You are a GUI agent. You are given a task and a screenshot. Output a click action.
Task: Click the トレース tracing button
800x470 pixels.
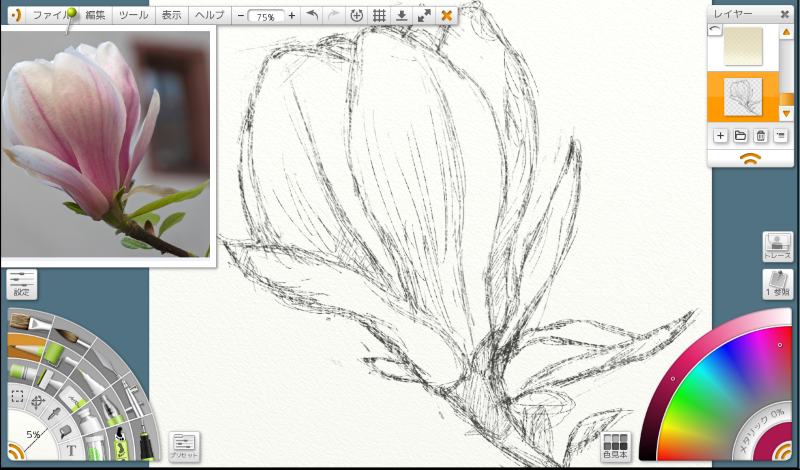(x=777, y=246)
